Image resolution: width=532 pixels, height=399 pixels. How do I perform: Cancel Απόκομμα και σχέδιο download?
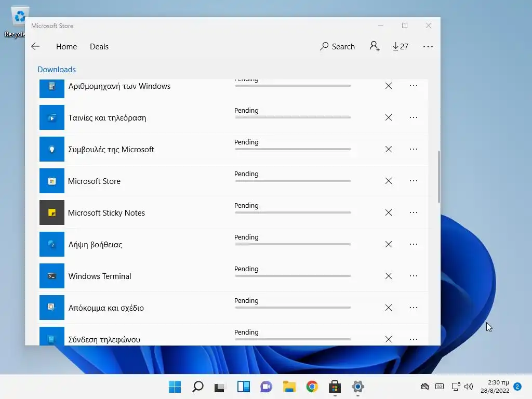point(389,308)
